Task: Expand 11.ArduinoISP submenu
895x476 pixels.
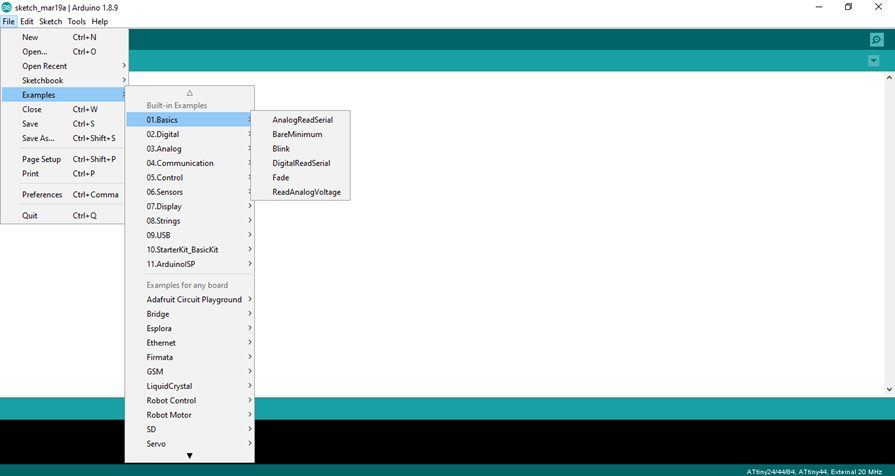Action: [190, 264]
